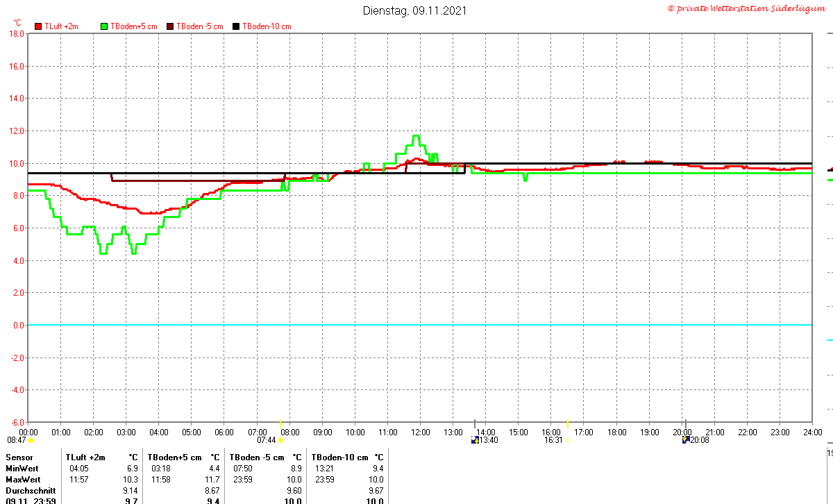Image resolution: width=833 pixels, height=504 pixels.
Task: Click the yellow sunrise marker on time axis
Action: [x=280, y=423]
